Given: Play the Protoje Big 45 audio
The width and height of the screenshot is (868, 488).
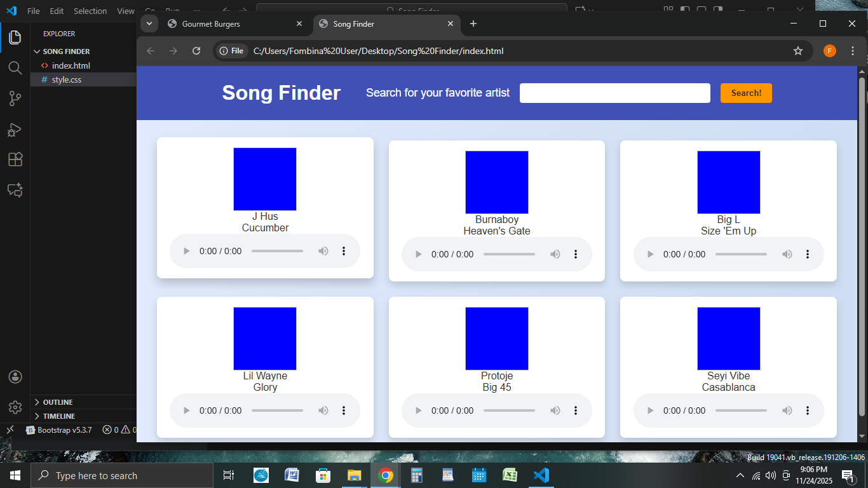Looking at the screenshot, I should (418, 410).
